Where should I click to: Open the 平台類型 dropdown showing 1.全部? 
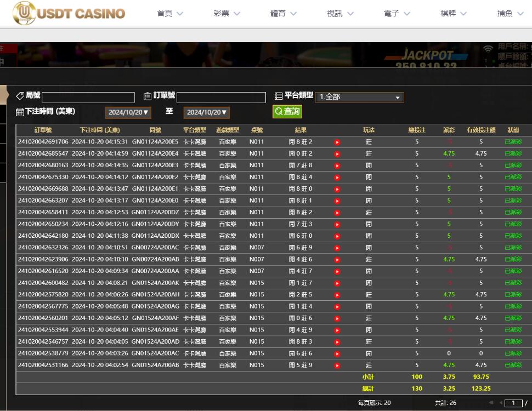click(x=359, y=97)
